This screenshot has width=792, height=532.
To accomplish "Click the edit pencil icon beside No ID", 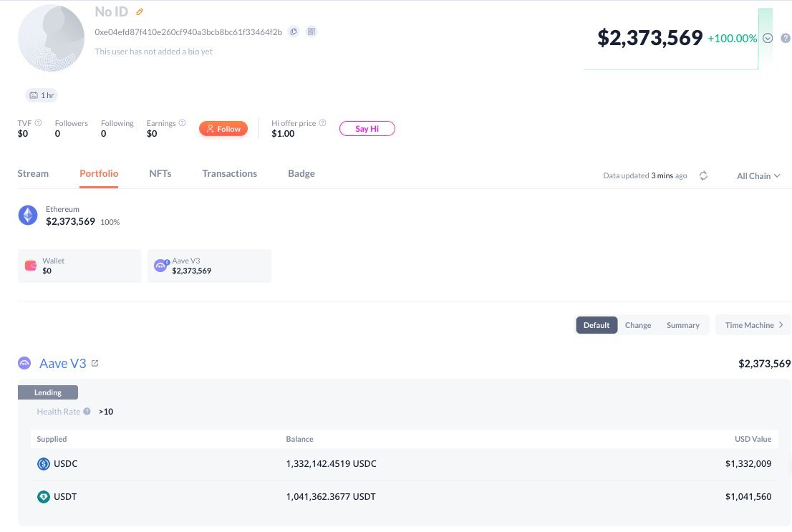I will coord(140,11).
